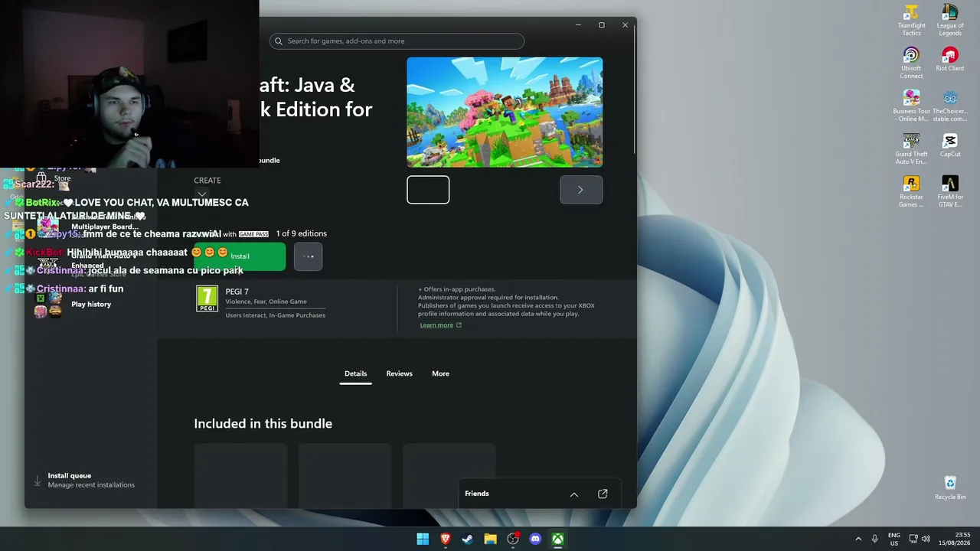Click the '1 of 9 editions' text

click(x=302, y=233)
